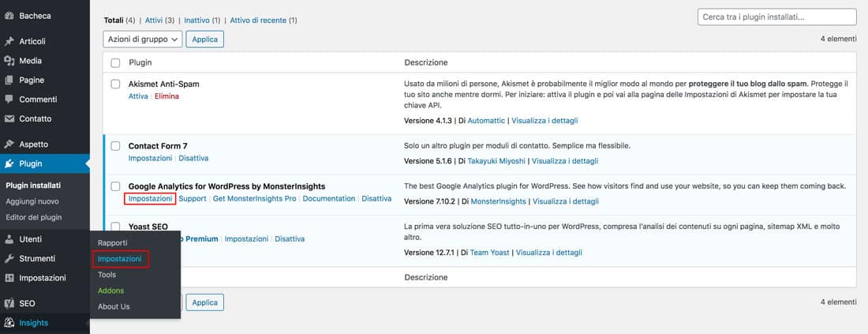Click Plugin column header at top
The image size is (868, 334).
(x=140, y=62)
